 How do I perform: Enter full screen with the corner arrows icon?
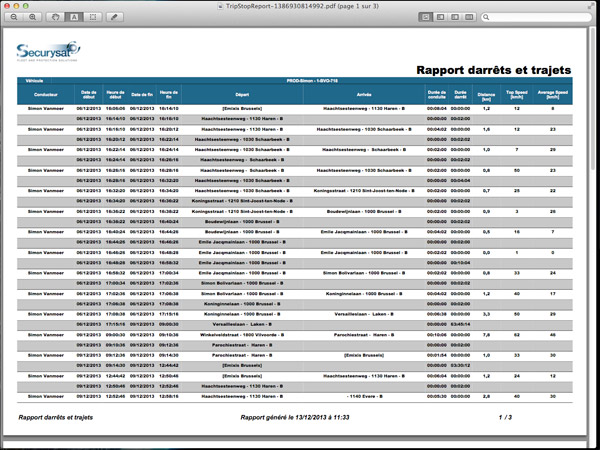[592, 6]
